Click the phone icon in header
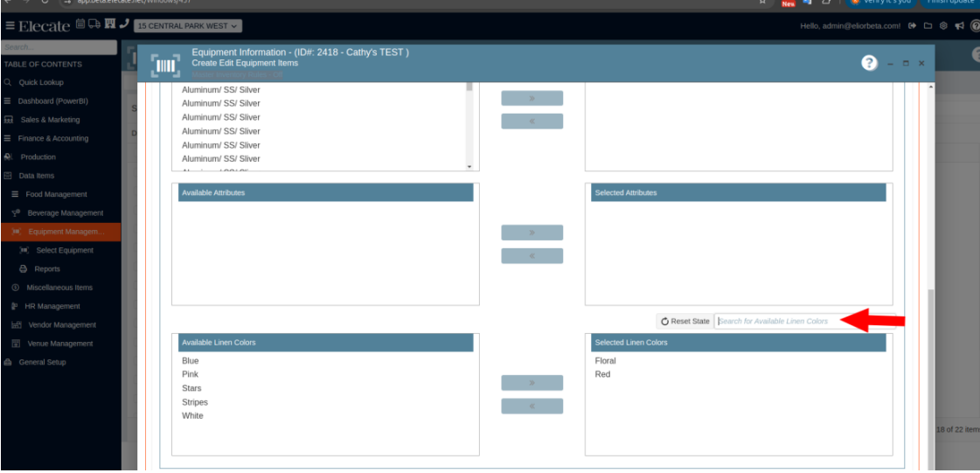Viewport: 980px width, 473px height. (124, 24)
